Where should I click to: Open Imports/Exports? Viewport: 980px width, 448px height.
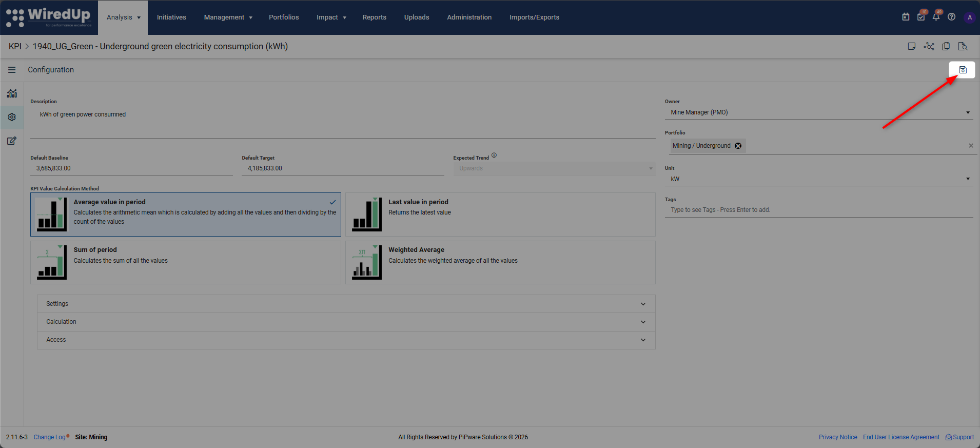(x=534, y=17)
